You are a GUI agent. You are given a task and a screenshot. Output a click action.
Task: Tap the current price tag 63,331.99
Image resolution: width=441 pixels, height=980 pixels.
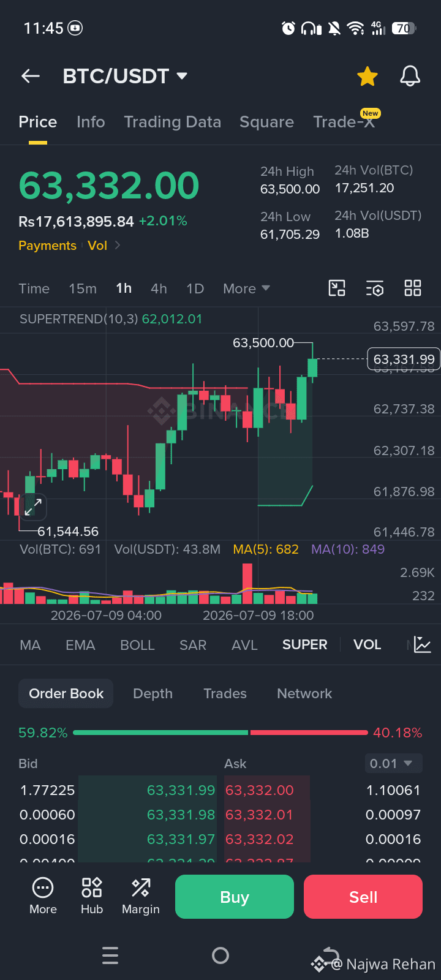tap(404, 359)
